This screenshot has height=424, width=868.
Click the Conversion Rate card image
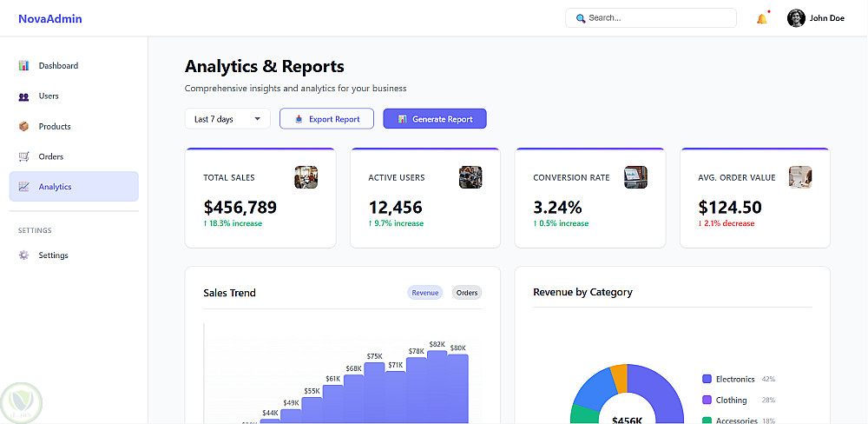[635, 177]
